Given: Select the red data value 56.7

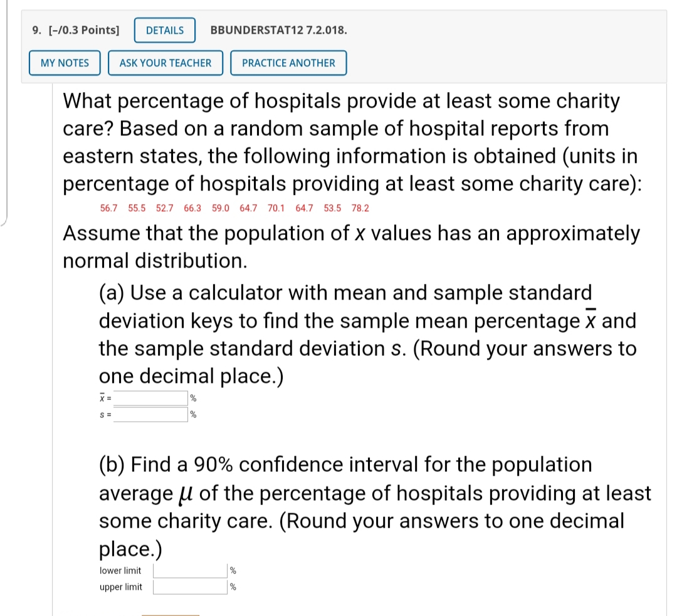Looking at the screenshot, I should click(108, 209).
